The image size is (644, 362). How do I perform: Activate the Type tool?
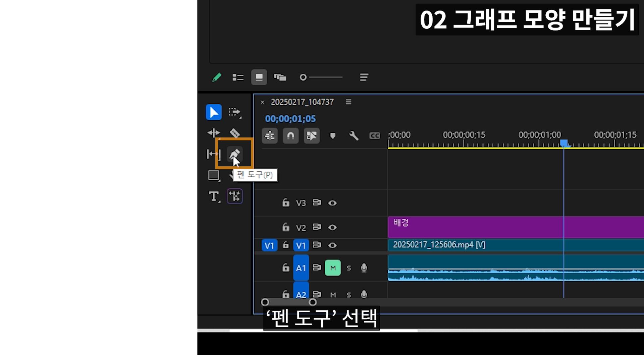coord(214,196)
